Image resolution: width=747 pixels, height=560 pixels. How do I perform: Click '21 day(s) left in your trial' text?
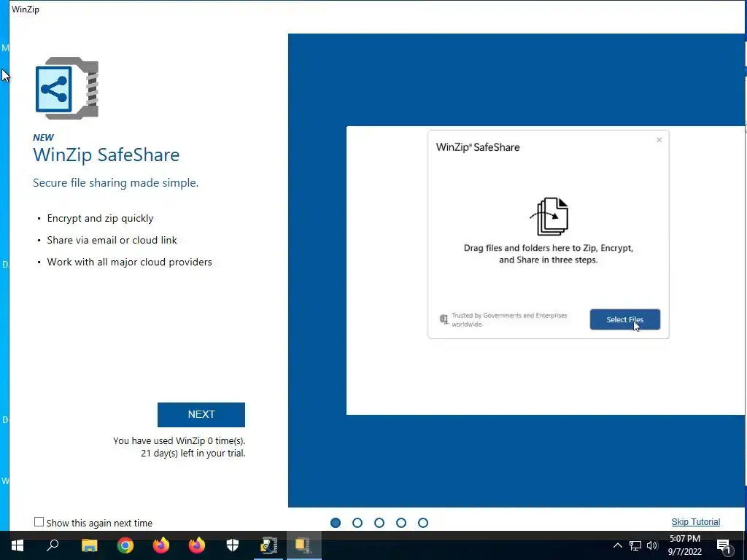click(193, 454)
